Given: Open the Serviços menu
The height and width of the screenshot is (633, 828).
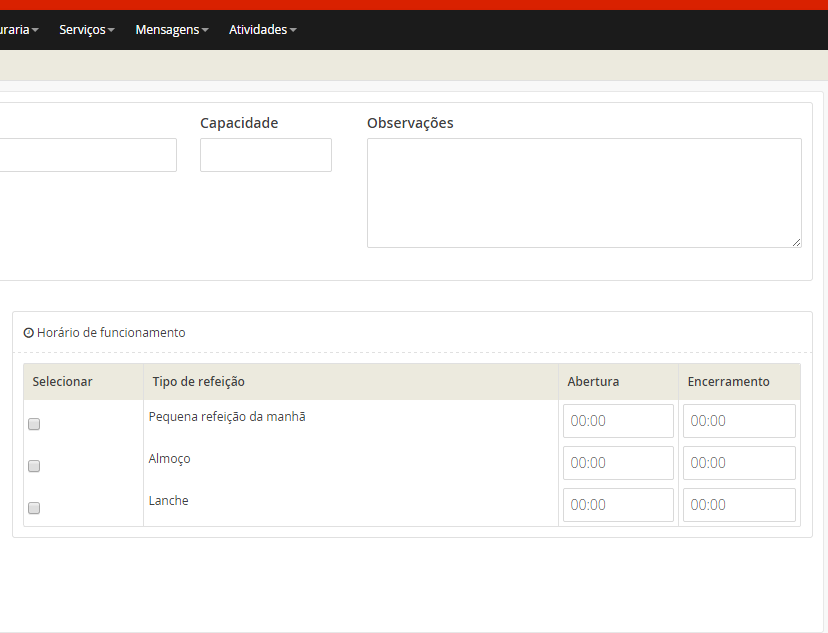Looking at the screenshot, I should pos(86,30).
